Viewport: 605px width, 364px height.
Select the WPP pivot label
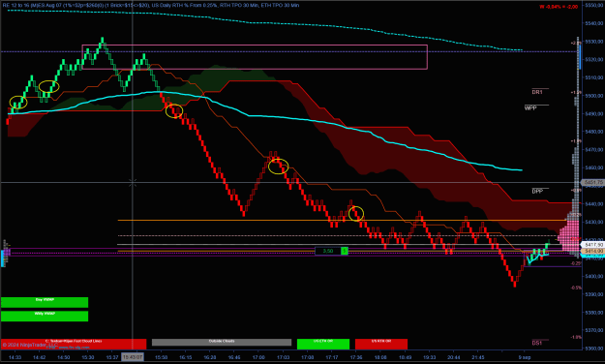coord(530,107)
